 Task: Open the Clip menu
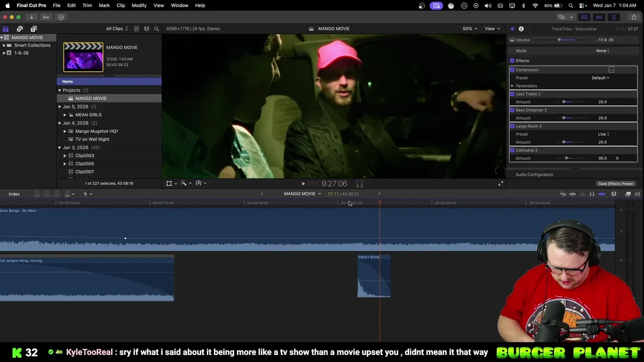121,6
